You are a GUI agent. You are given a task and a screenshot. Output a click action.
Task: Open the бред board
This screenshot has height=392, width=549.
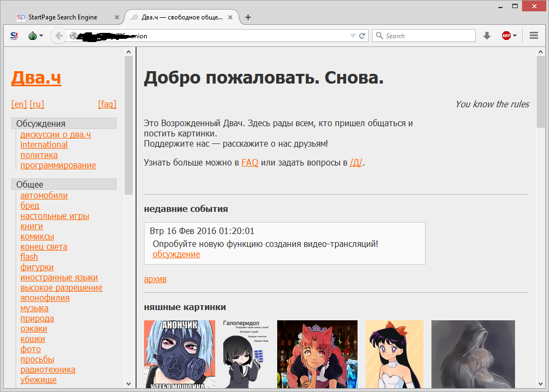pos(30,205)
